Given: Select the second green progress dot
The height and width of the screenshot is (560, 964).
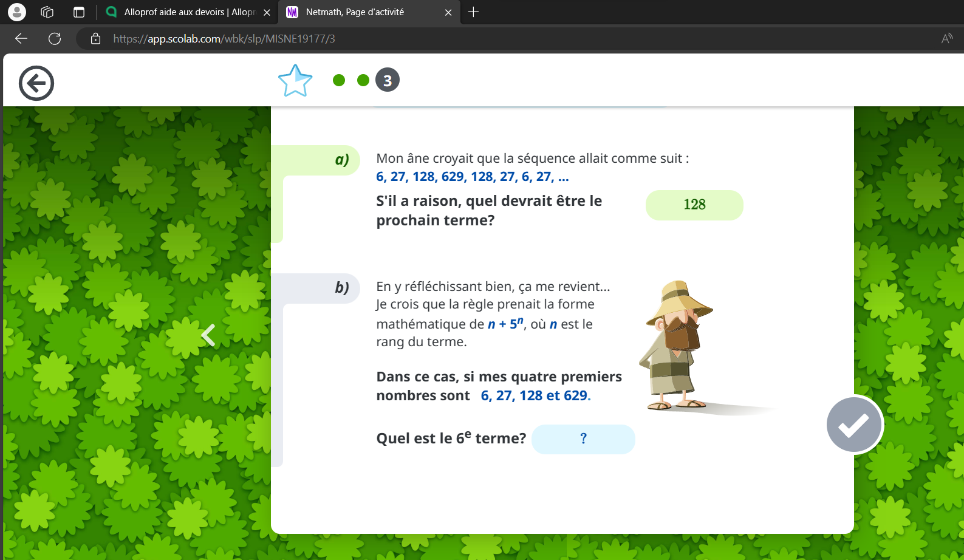Looking at the screenshot, I should point(363,80).
